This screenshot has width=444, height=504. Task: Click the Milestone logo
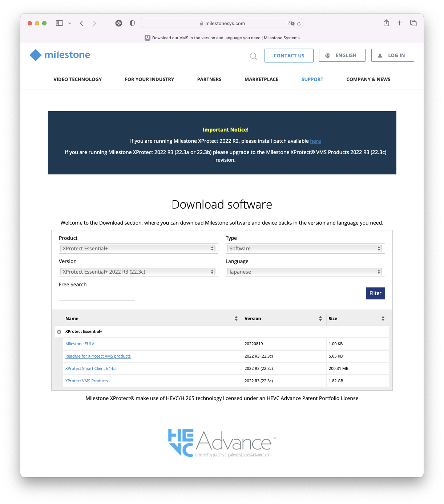(x=60, y=55)
